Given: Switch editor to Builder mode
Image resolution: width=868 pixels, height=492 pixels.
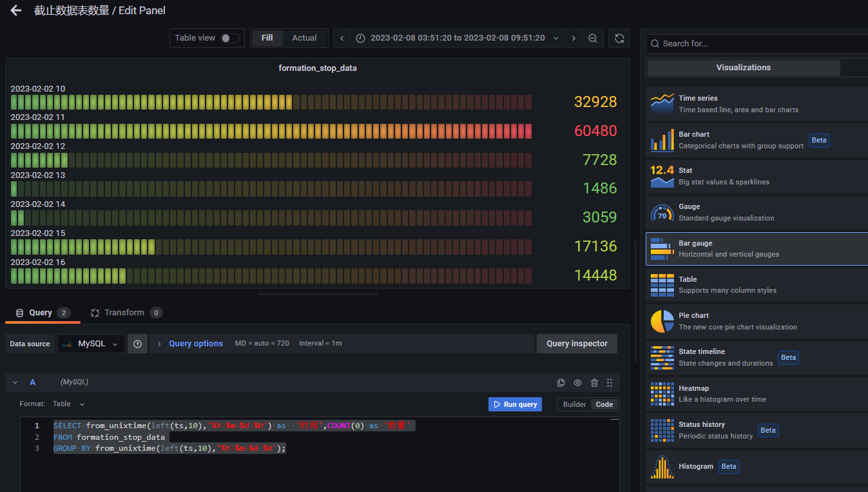Looking at the screenshot, I should 574,404.
